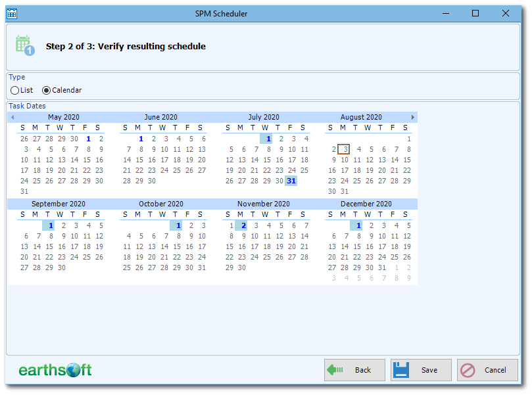
Task: Select October 1 in the October calendar
Action: 178,225
